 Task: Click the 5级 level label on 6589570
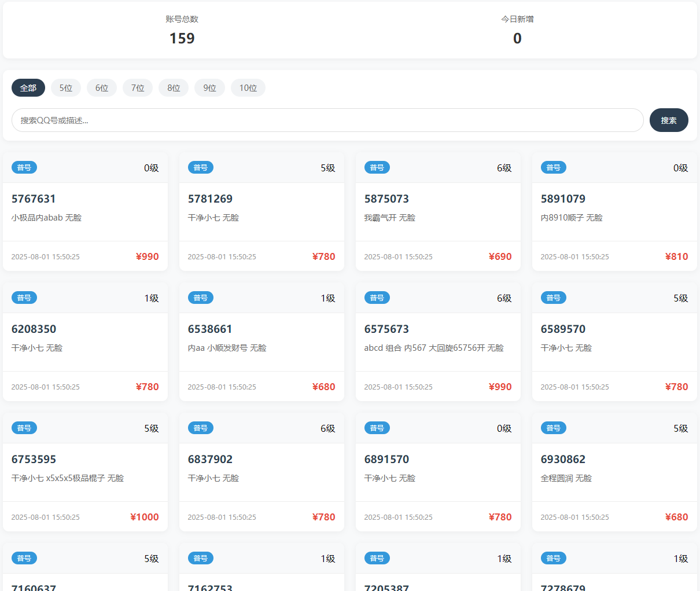click(680, 298)
